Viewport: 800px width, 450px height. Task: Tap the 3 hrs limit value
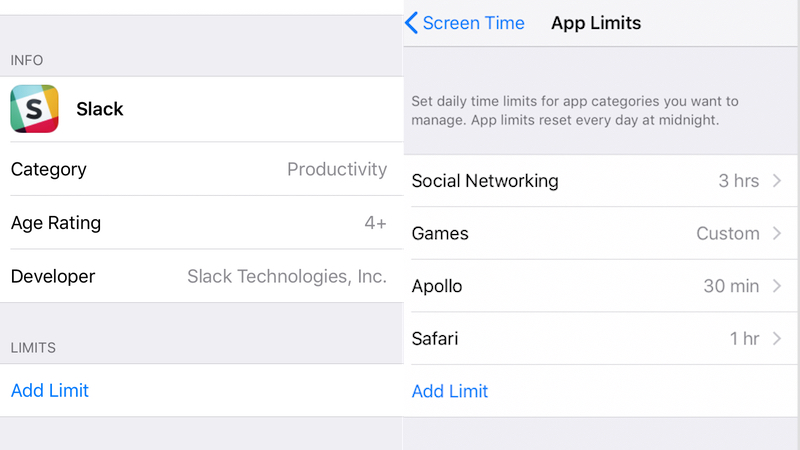pos(739,181)
